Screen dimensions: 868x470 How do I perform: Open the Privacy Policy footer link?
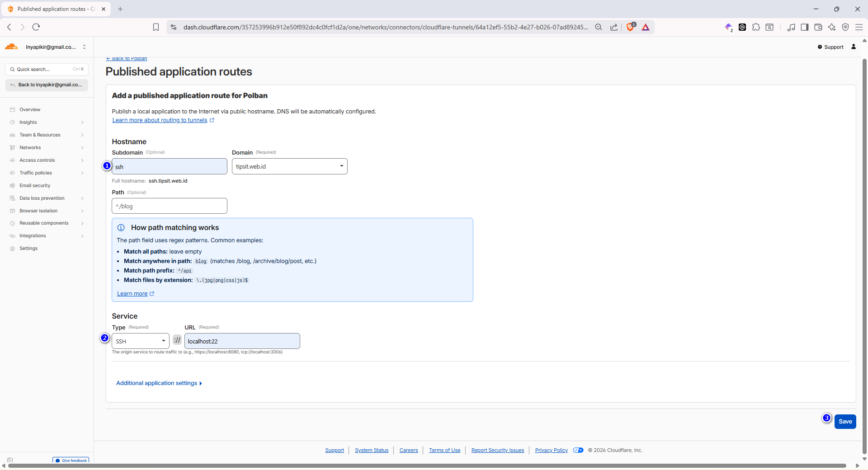click(x=552, y=451)
